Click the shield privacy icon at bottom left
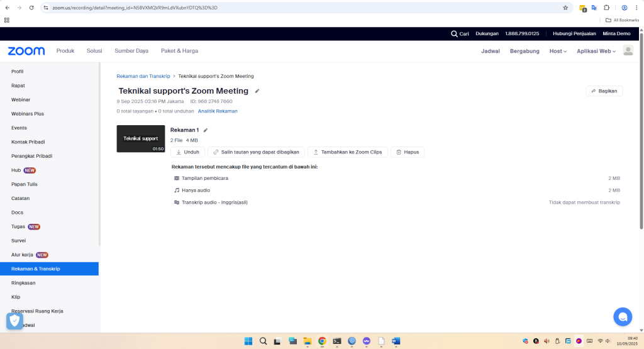The height and width of the screenshot is (349, 644). pos(14,321)
